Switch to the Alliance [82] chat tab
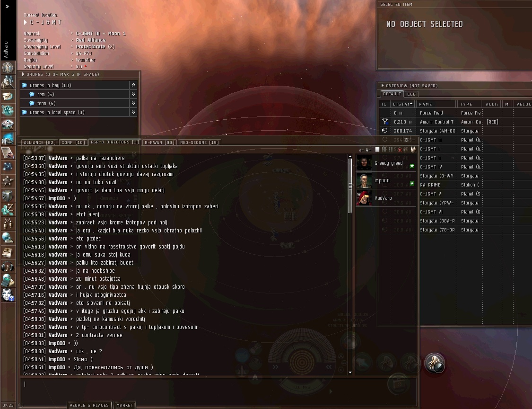The width and height of the screenshot is (532, 409). click(40, 142)
